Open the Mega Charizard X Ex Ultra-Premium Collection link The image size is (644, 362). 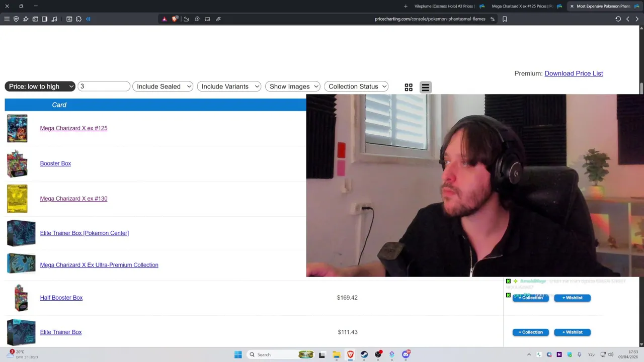click(x=99, y=265)
